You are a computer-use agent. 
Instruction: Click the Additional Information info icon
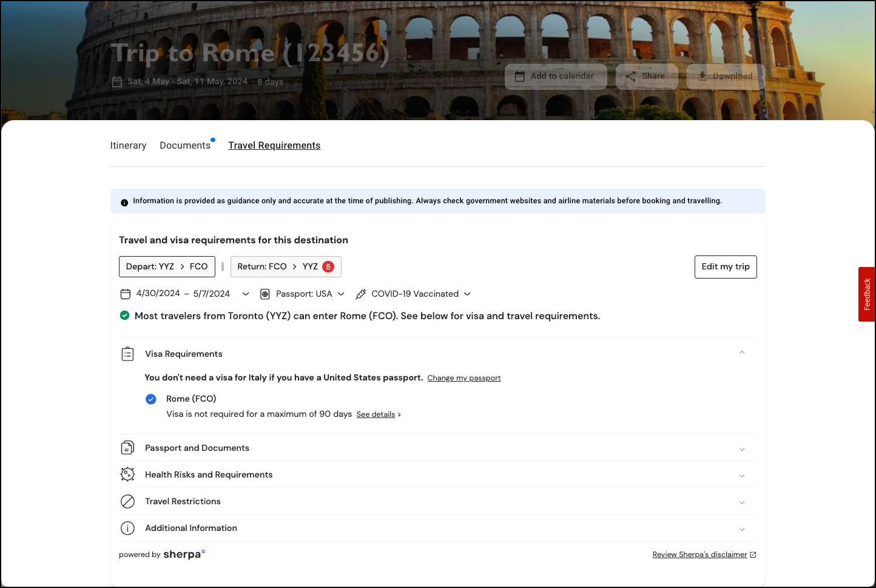127,528
